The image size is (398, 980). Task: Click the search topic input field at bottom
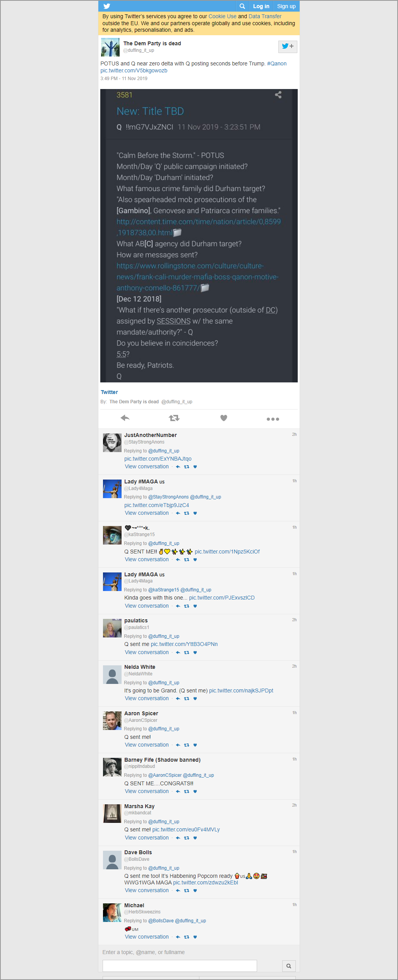[x=180, y=966]
